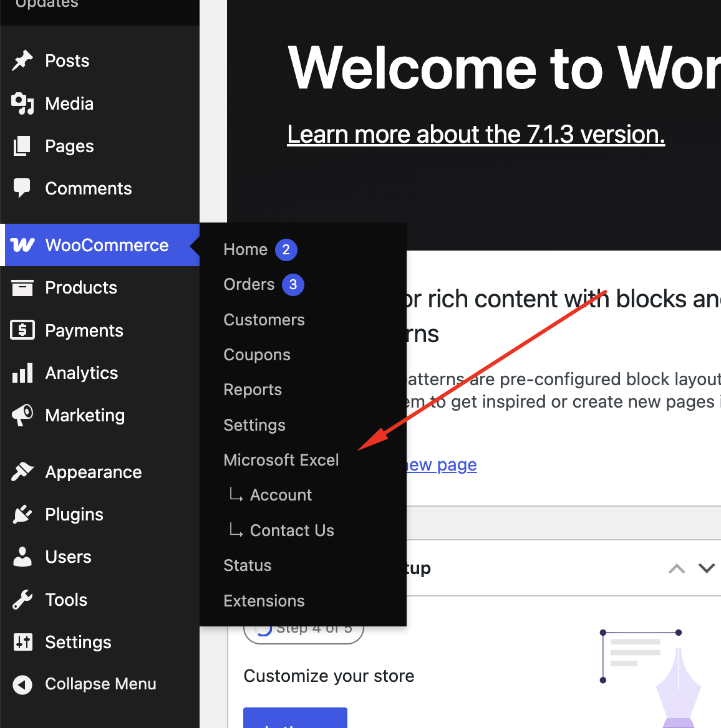
Task: Click the Posts pushpin icon
Action: pyautogui.click(x=22, y=61)
